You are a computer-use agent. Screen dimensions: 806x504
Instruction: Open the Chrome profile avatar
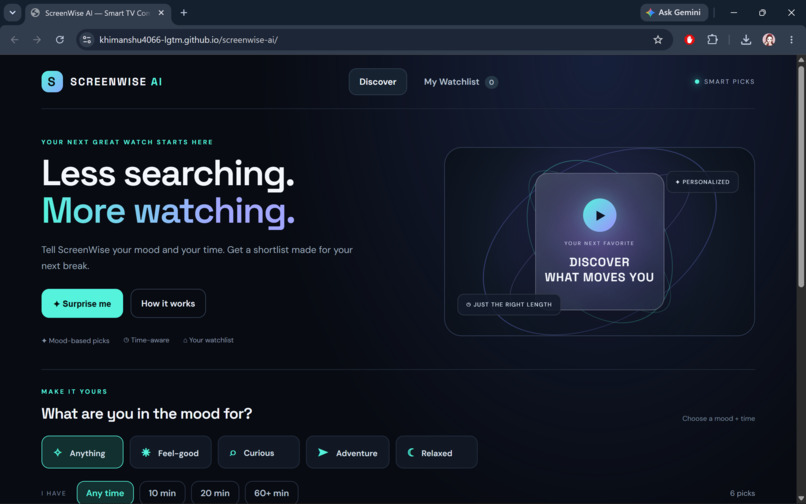tap(769, 40)
